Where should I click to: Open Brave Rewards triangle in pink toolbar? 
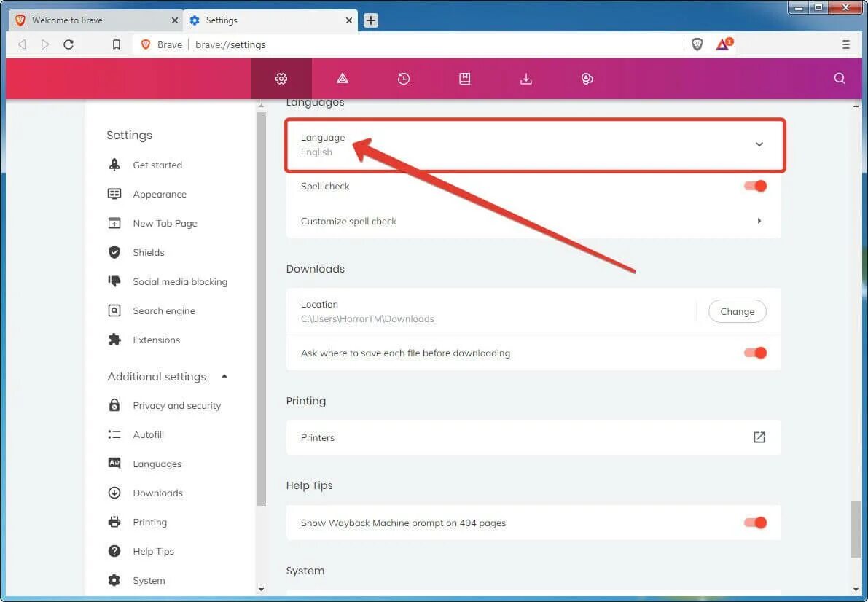(343, 79)
